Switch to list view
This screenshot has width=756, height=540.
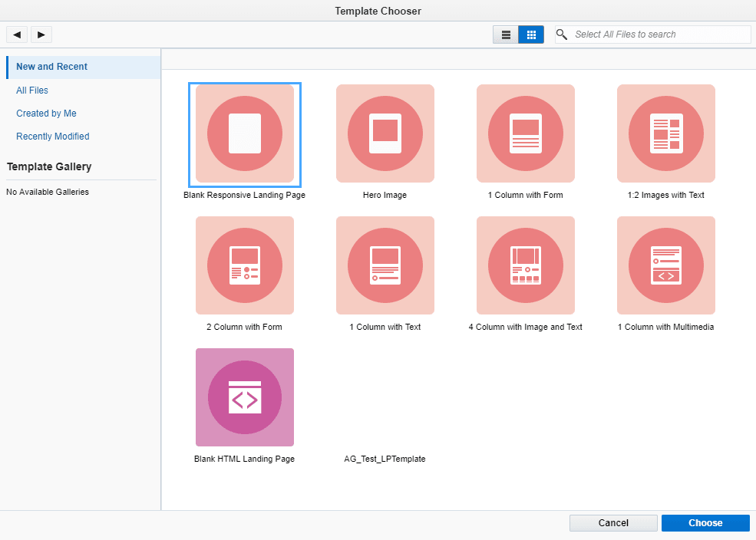pos(506,34)
